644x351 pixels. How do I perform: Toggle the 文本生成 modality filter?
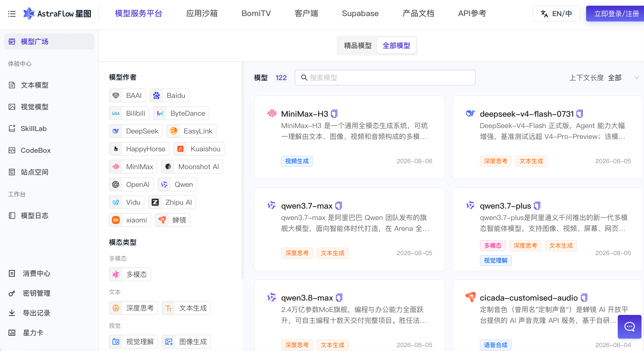(186, 308)
